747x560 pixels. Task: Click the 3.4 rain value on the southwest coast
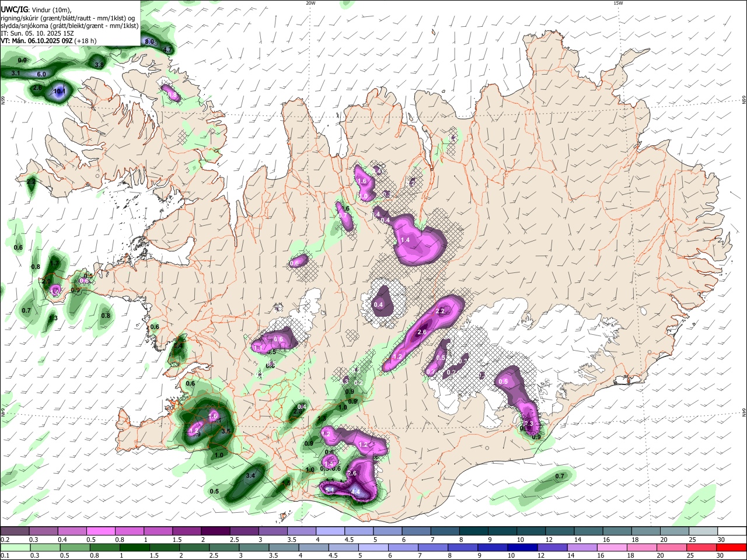(251, 476)
